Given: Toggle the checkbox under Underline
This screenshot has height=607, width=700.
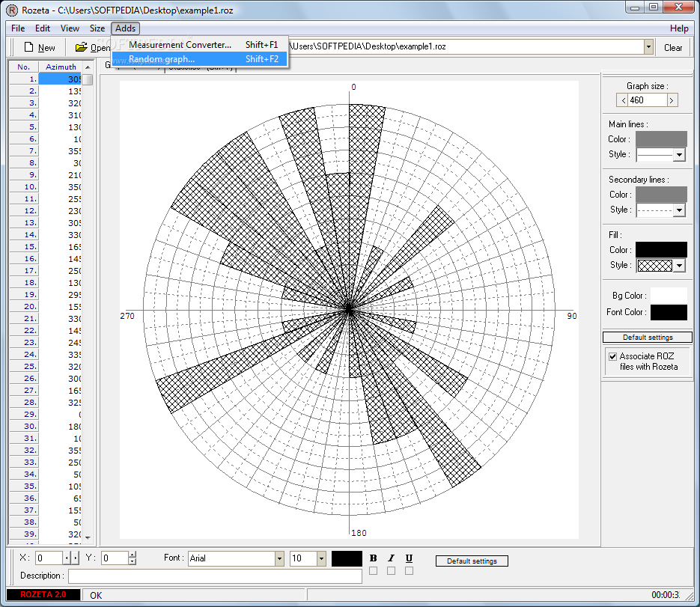Looking at the screenshot, I should click(x=409, y=571).
